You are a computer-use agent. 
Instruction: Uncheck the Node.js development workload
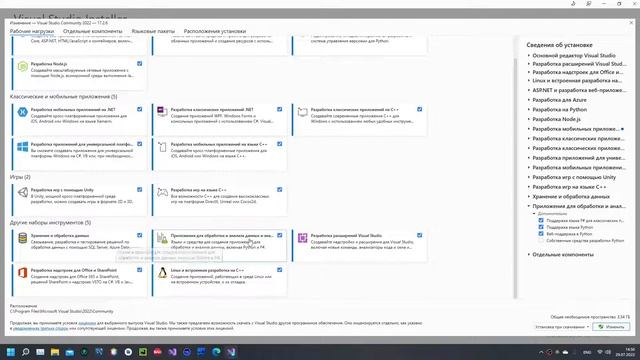140,64
